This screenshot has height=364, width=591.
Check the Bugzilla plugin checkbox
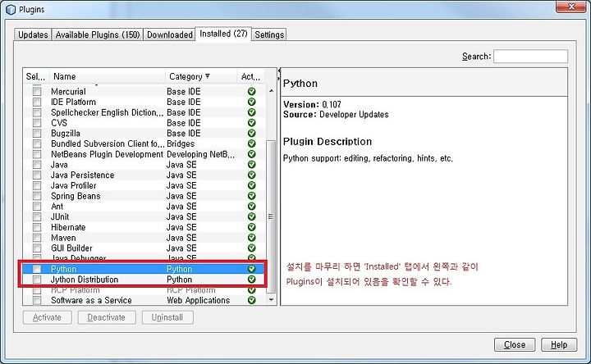(37, 134)
